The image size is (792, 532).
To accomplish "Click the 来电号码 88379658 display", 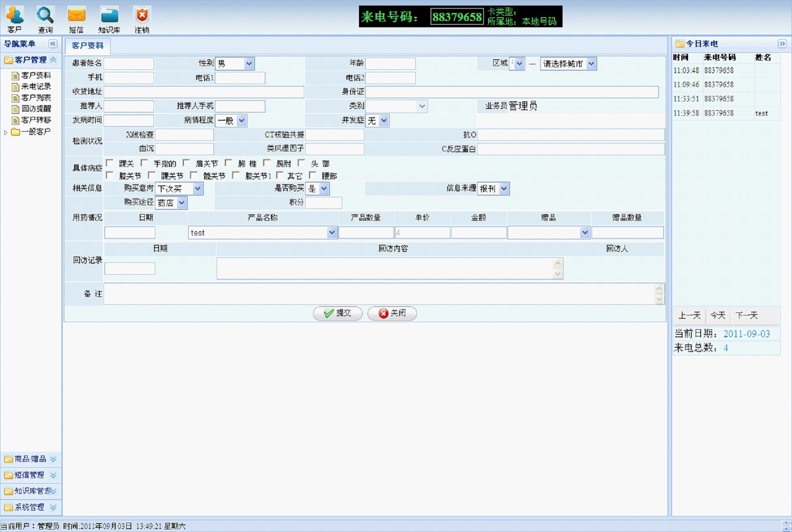I will (x=457, y=17).
